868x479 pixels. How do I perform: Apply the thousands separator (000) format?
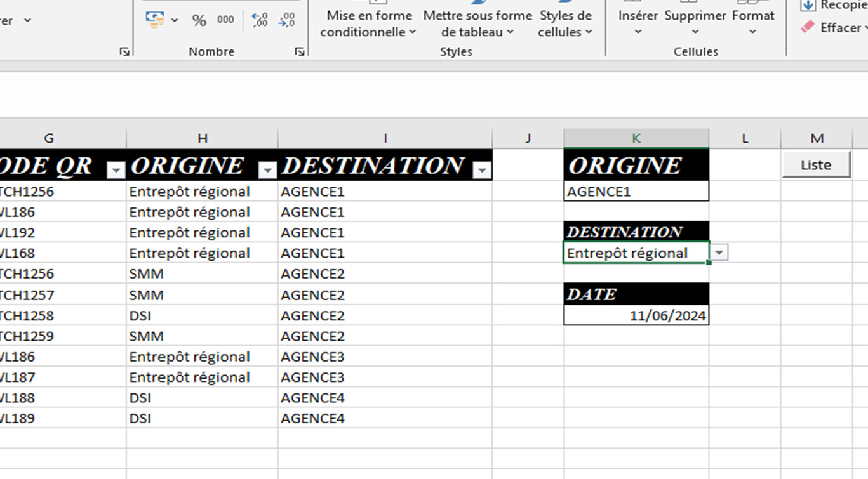225,20
